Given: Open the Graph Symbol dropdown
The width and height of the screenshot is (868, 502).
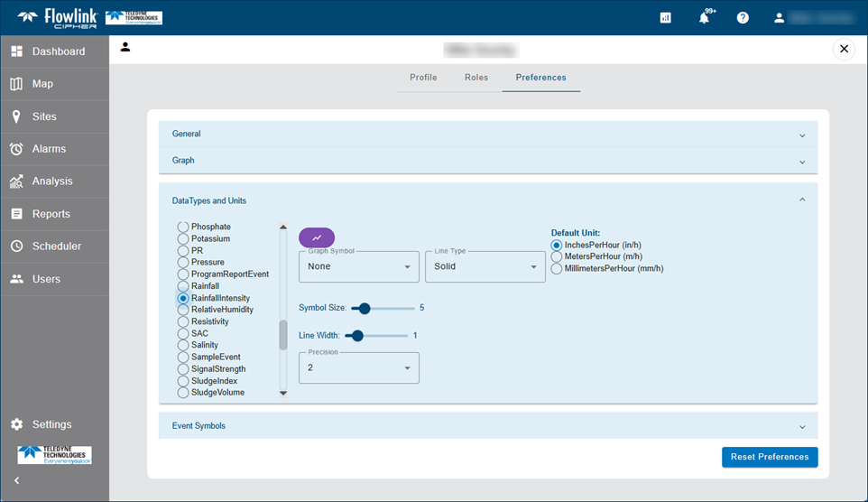Looking at the screenshot, I should point(358,267).
